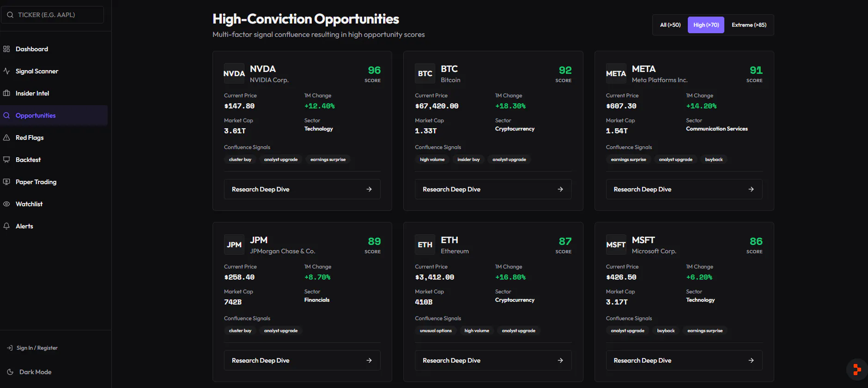Click JPM analyst upgrade signal tag
Image resolution: width=868 pixels, height=388 pixels.
click(x=281, y=331)
